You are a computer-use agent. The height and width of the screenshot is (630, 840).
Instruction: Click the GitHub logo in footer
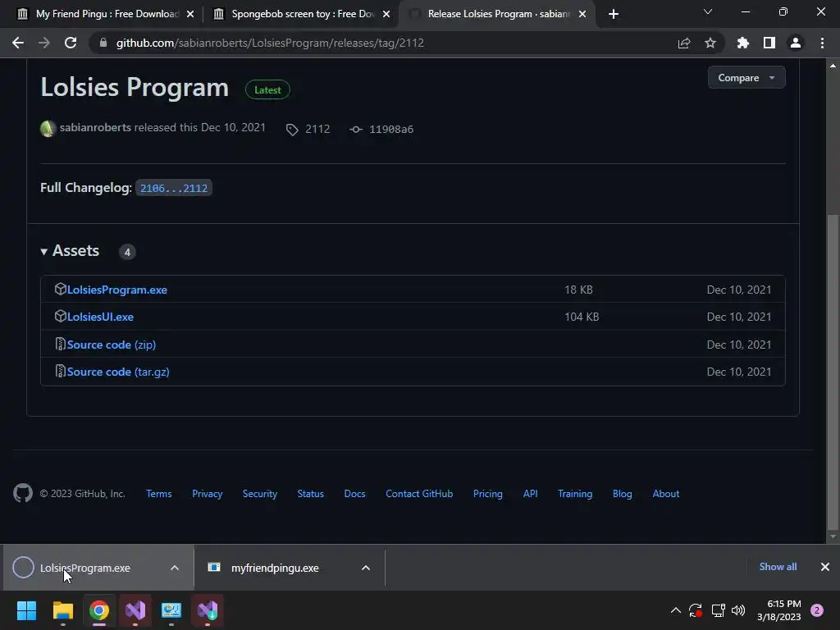[22, 493]
